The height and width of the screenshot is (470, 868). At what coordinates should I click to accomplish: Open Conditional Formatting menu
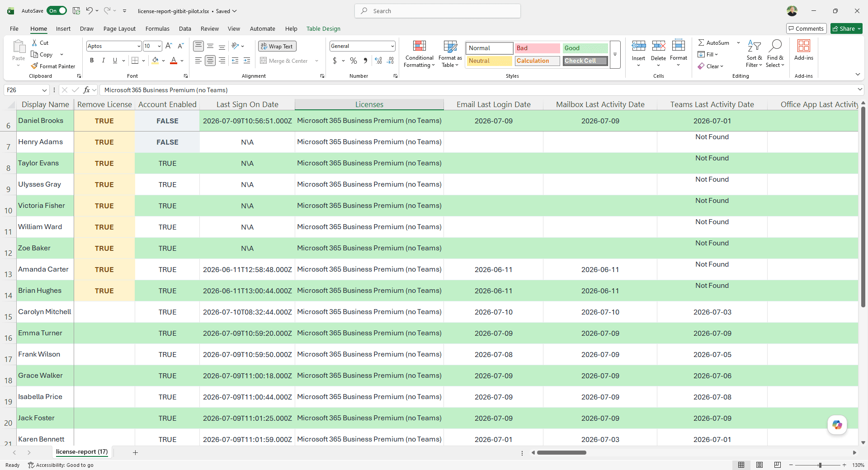[x=419, y=54]
